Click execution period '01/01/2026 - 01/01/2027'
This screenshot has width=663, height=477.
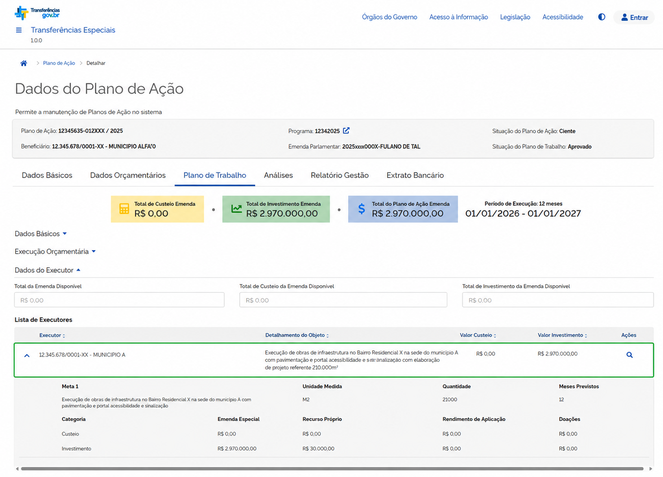coord(523,214)
